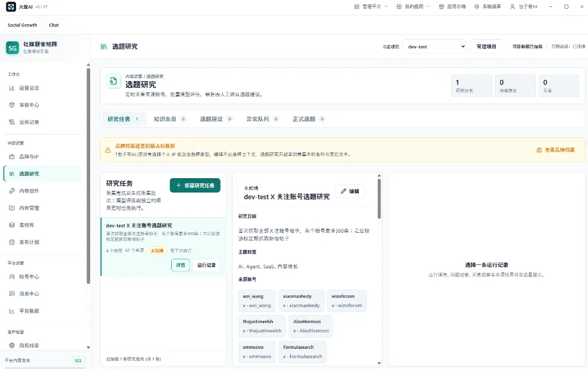Click the 消息中心 message icon
The height and width of the screenshot is (369, 588).
(11, 294)
